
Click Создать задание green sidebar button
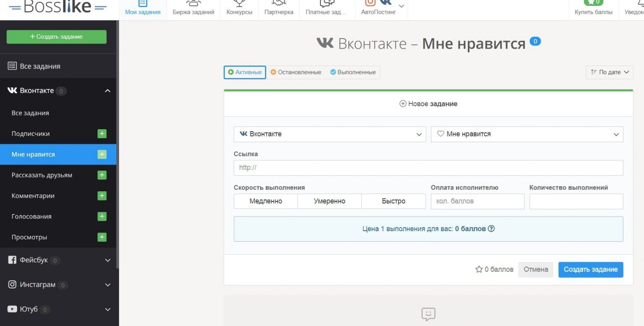(x=57, y=37)
